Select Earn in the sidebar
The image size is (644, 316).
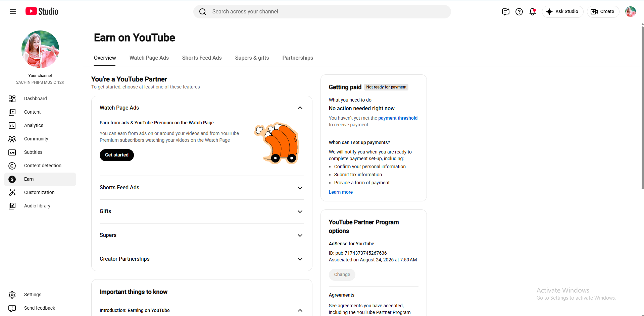pos(40,179)
